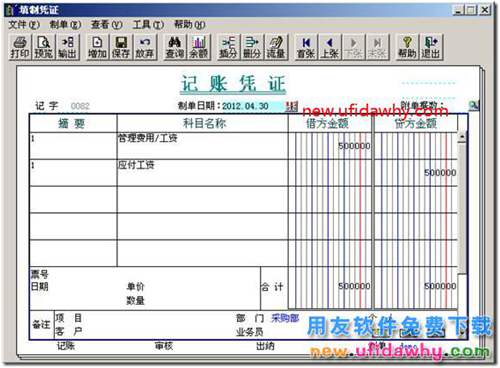The image size is (500, 368).
Task: Click the 采购部 department value
Action: point(285,318)
